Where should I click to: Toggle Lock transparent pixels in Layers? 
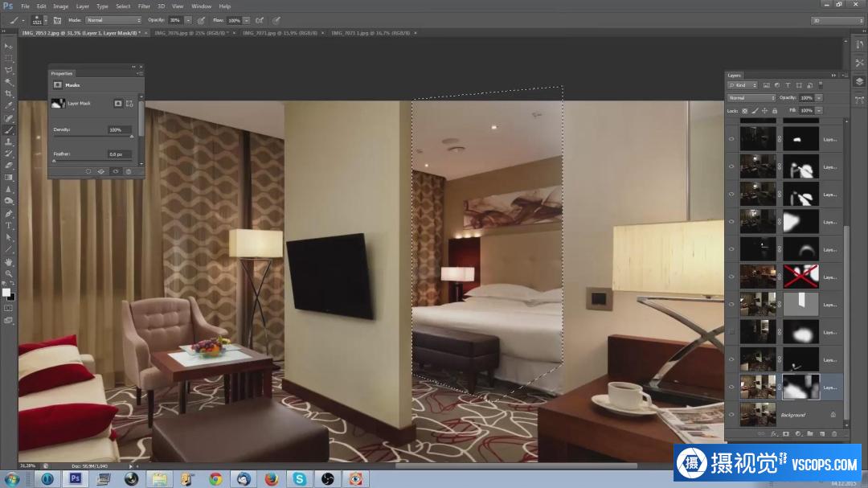click(x=745, y=111)
